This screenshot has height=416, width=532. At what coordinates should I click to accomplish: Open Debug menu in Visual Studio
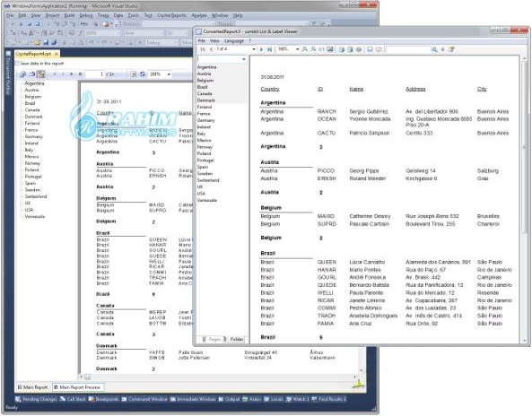pos(86,15)
